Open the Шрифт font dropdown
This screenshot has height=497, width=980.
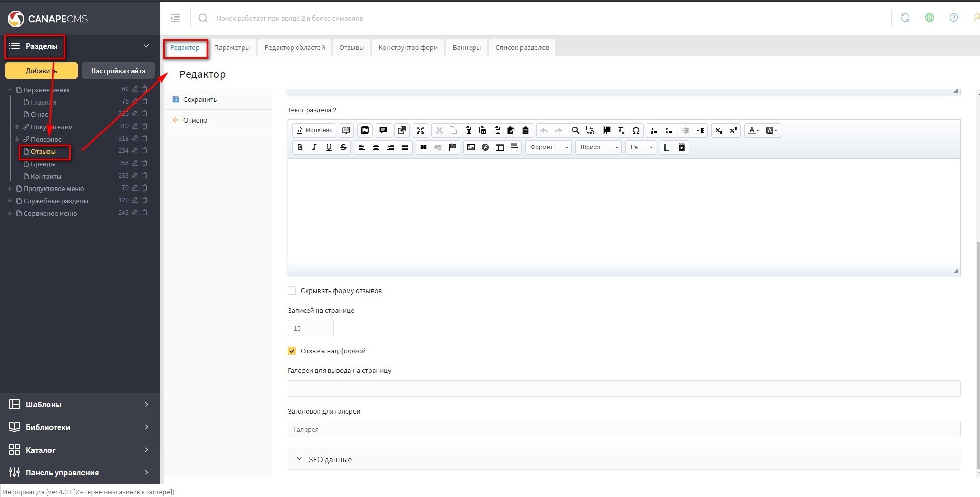point(598,147)
